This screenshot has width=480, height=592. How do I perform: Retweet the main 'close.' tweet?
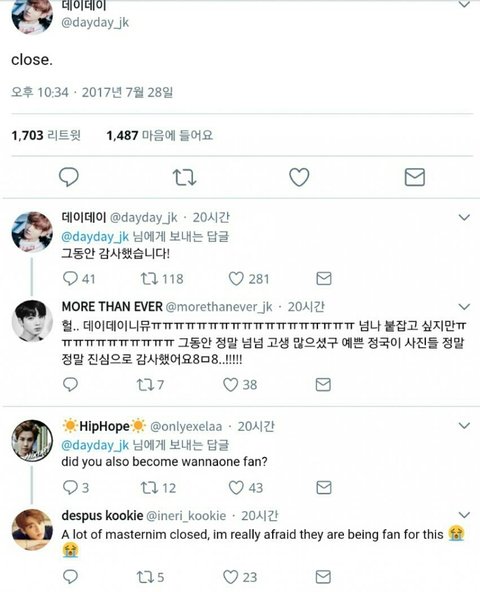[184, 177]
